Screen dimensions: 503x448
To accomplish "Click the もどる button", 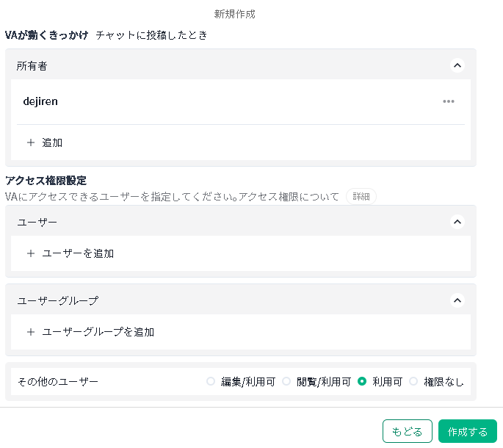I will tap(407, 431).
